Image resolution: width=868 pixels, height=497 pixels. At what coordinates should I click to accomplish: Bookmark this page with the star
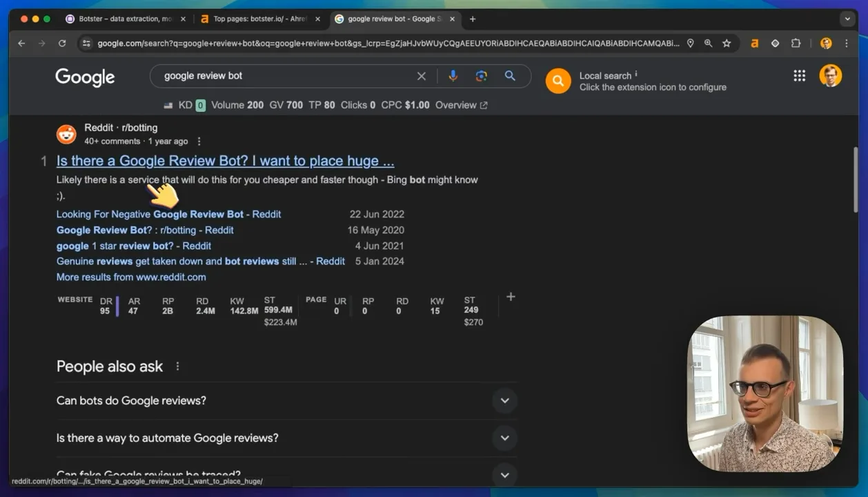click(727, 43)
